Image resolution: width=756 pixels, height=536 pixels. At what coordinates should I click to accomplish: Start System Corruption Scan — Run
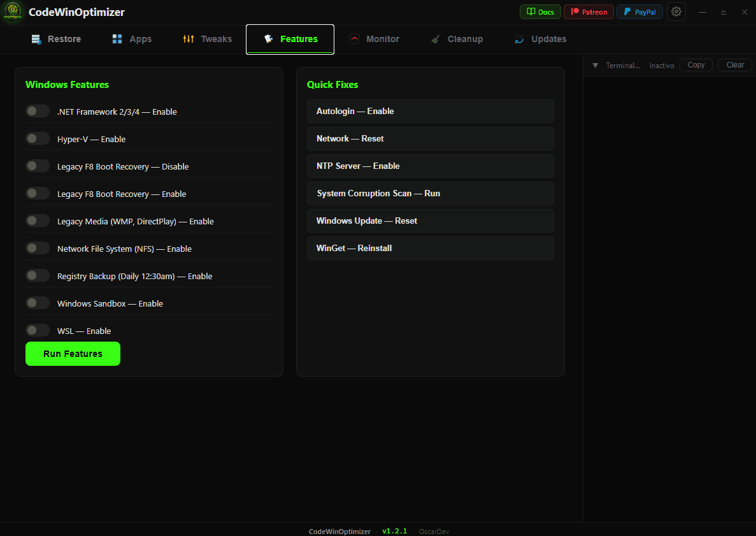click(x=431, y=194)
